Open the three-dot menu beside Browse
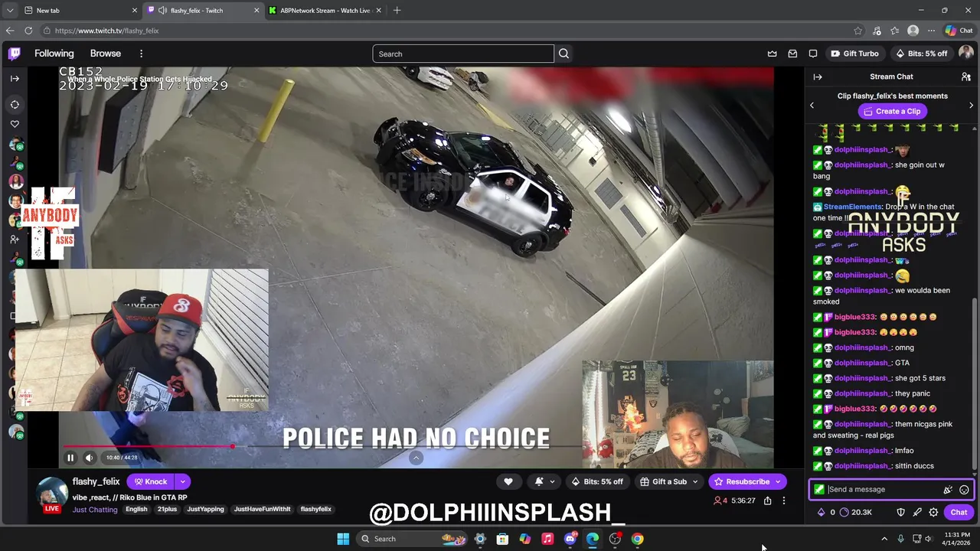Screen dimensions: 980x551 pyautogui.click(x=141, y=54)
